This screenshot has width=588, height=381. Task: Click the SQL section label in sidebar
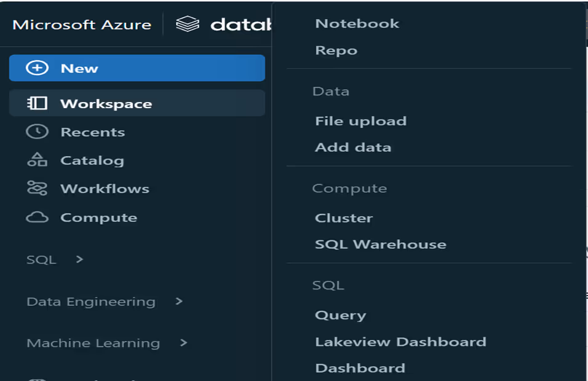point(41,259)
